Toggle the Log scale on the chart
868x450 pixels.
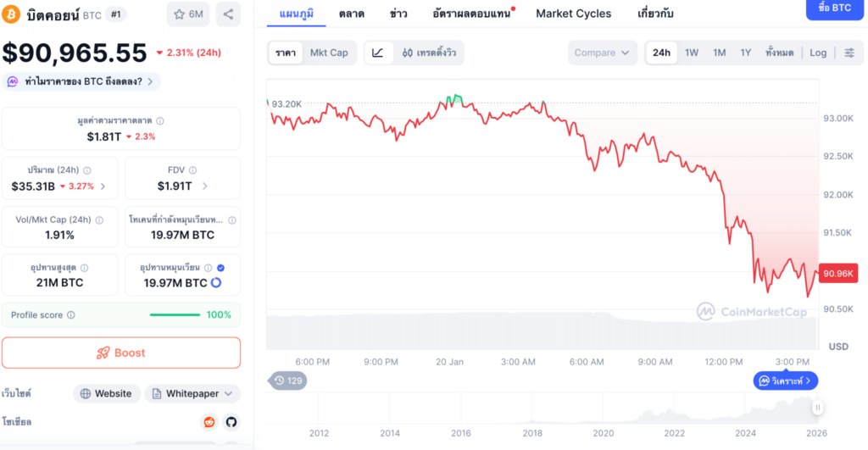pyautogui.click(x=818, y=53)
